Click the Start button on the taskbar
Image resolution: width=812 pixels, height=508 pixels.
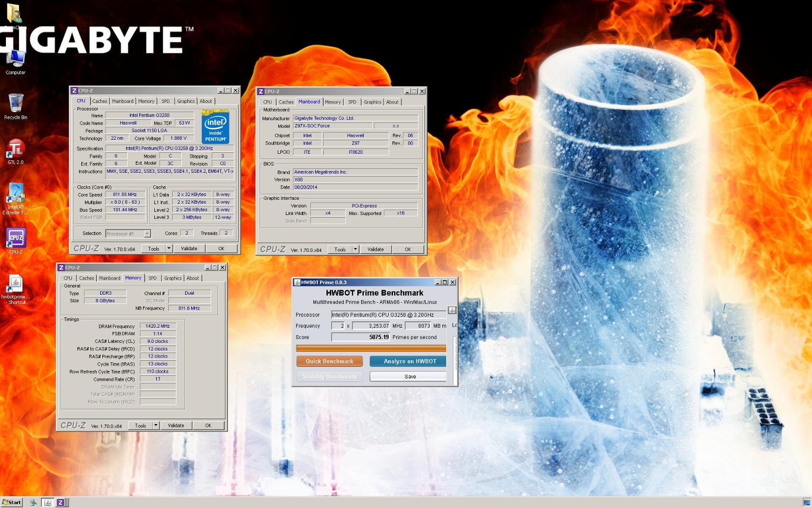[11, 502]
